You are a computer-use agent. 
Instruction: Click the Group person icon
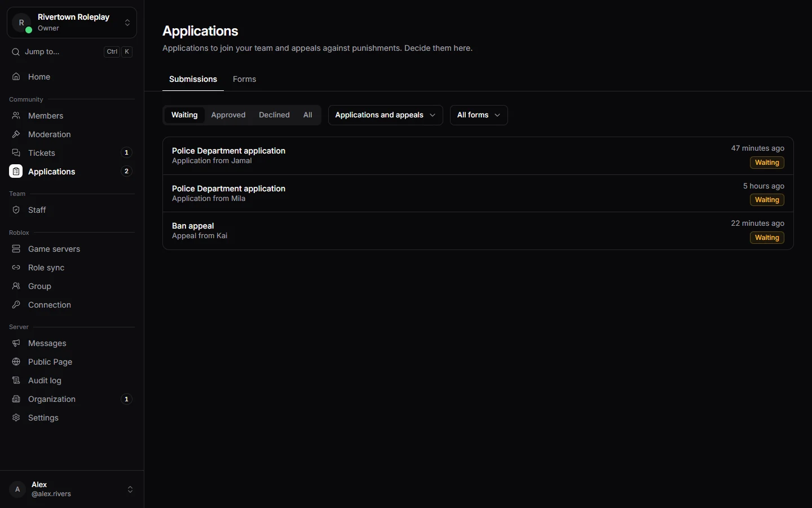pos(16,286)
